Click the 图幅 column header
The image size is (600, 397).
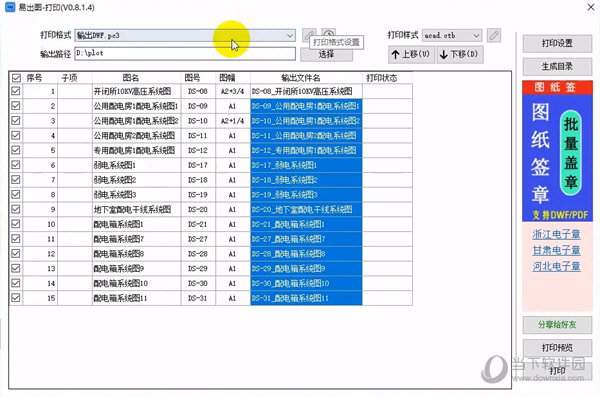point(233,78)
